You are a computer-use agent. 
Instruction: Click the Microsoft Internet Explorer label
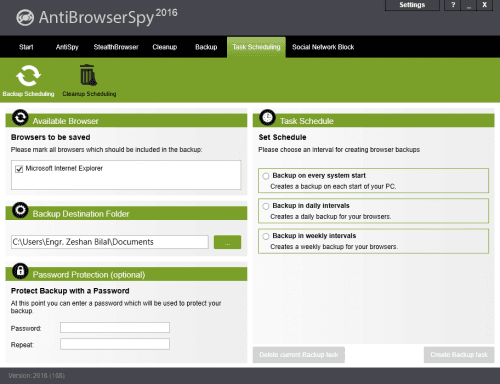[x=64, y=168]
